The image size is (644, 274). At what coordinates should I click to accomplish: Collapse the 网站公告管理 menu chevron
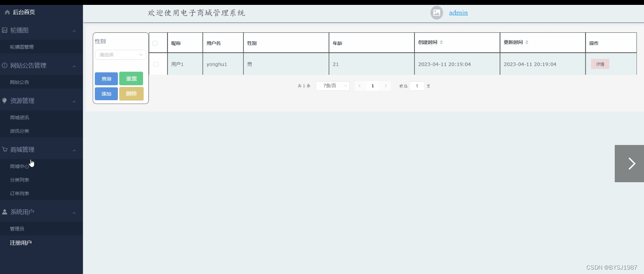click(x=74, y=66)
